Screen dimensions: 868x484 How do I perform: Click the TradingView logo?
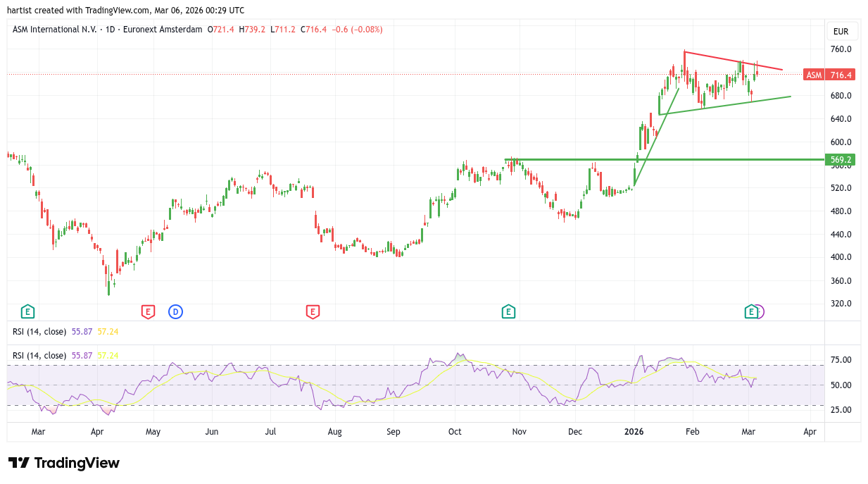(64, 463)
